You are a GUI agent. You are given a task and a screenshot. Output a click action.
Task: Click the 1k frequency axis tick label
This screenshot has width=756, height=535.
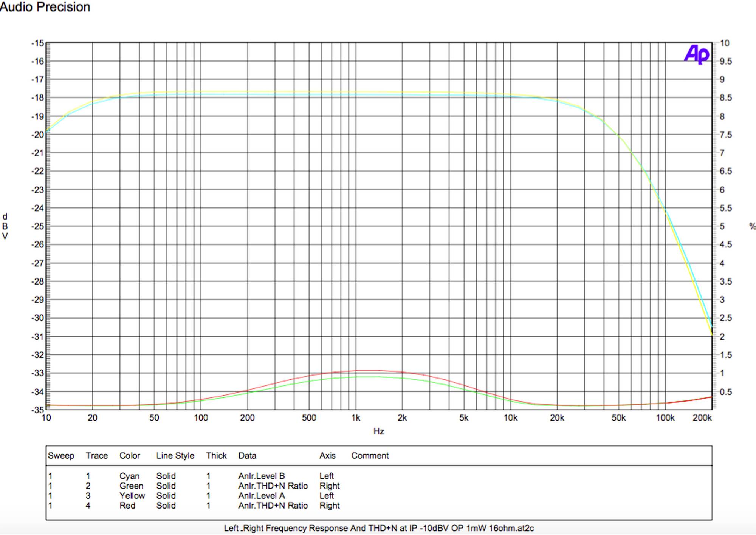[x=355, y=418]
